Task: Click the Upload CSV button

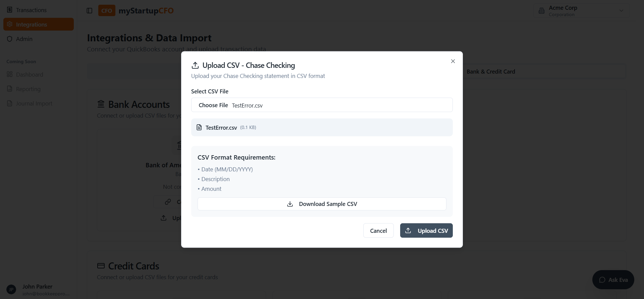Action: 426,230
